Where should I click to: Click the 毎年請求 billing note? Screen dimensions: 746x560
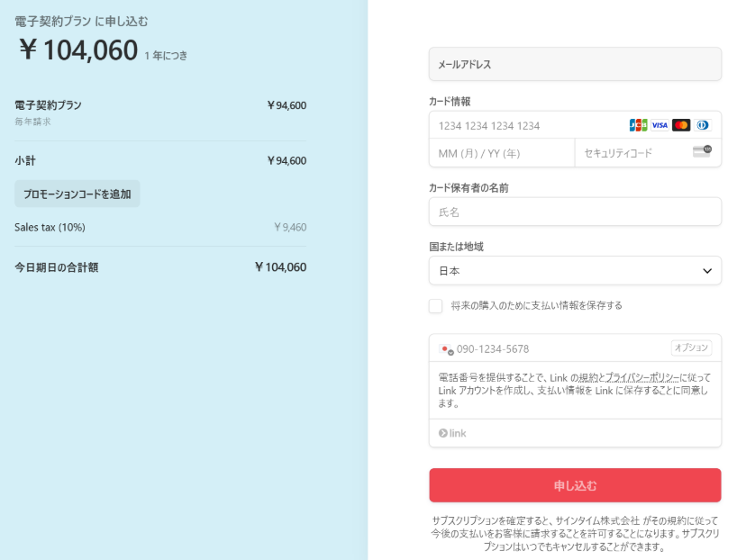(x=32, y=122)
